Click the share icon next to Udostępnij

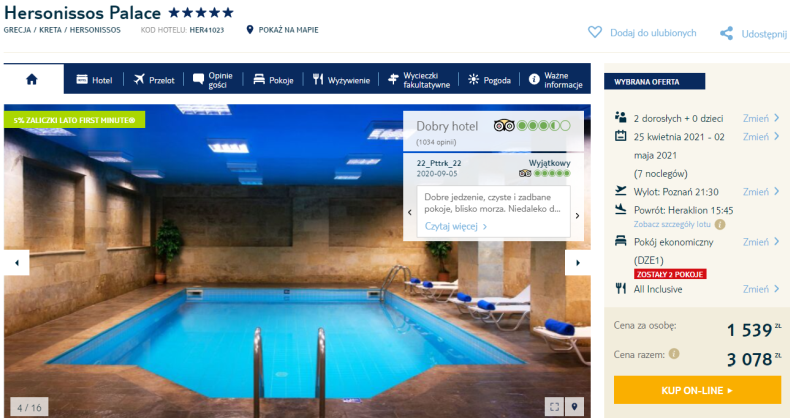pyautogui.click(x=727, y=34)
